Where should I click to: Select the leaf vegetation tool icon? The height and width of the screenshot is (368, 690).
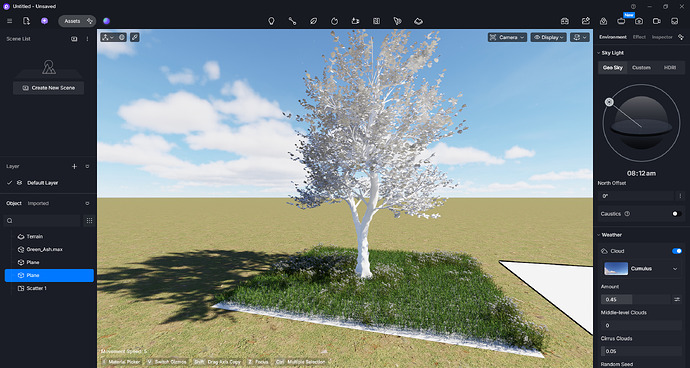click(313, 21)
